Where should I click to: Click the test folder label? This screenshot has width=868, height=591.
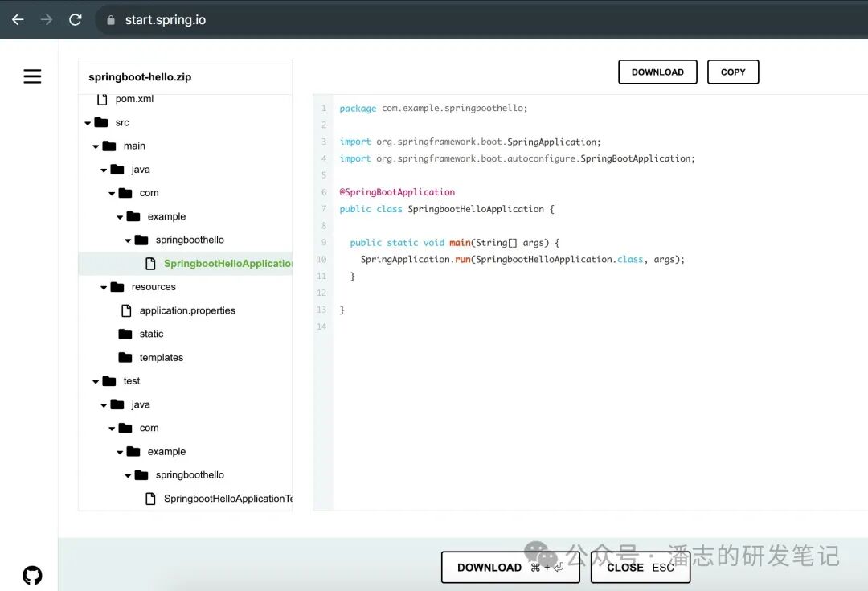tap(131, 381)
